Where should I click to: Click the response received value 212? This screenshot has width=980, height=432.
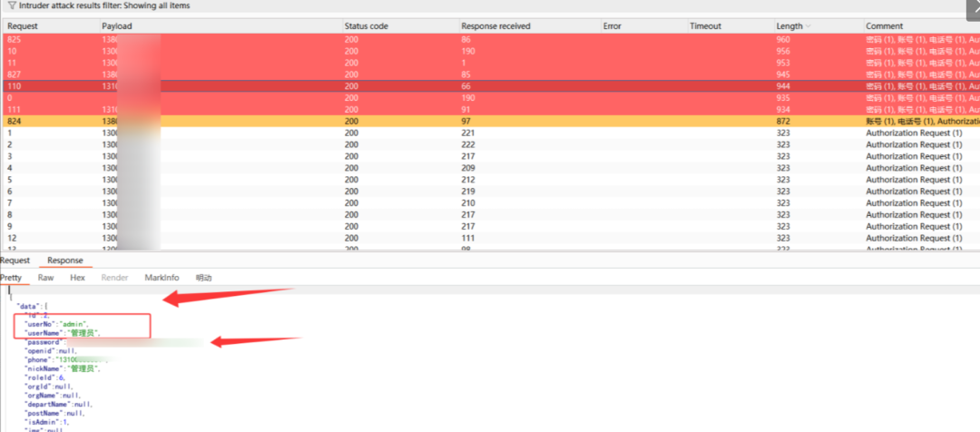point(468,180)
